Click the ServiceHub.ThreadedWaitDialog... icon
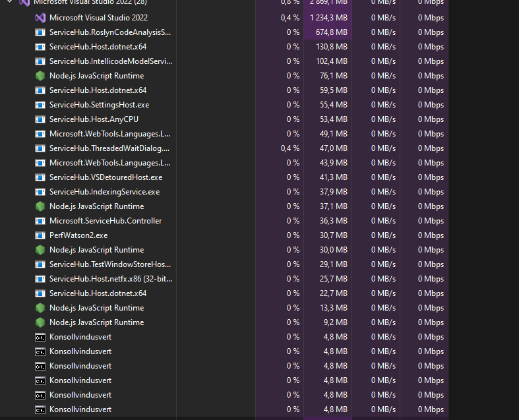This screenshot has height=420, width=519. pos(40,148)
